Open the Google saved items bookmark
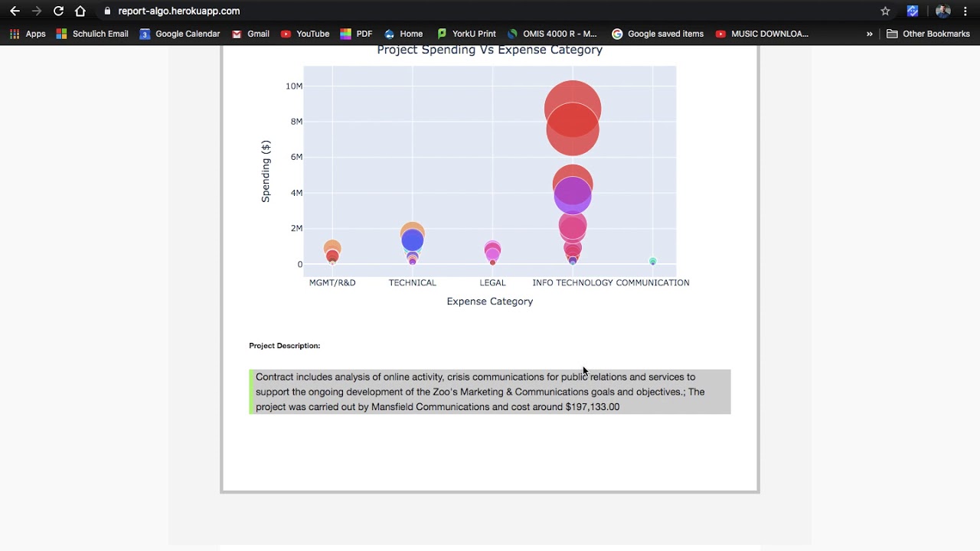 658,34
